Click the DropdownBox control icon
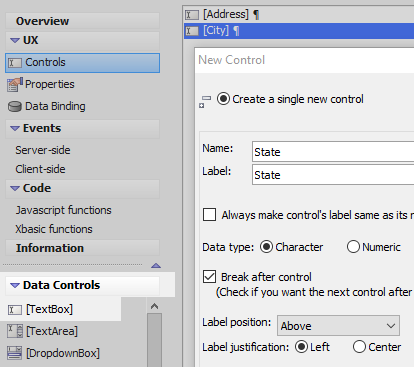Viewport: 414px width, 367px height. pyautogui.click(x=15, y=353)
